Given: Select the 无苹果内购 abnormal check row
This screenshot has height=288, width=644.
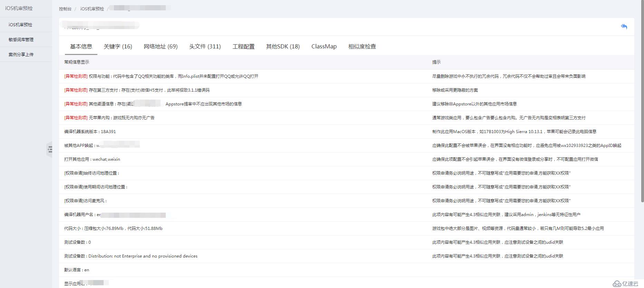Looking at the screenshot, I should (347, 118).
